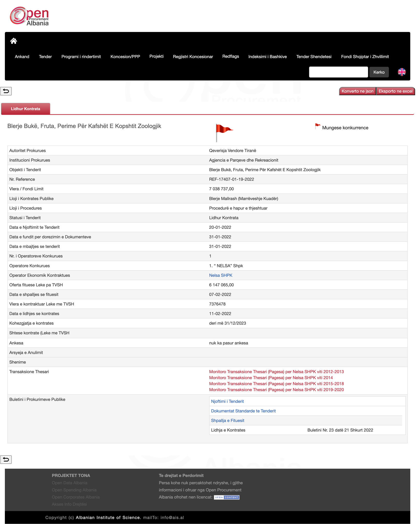420x524 pixels.
Task: Open the Redflags menu item
Action: coord(230,57)
